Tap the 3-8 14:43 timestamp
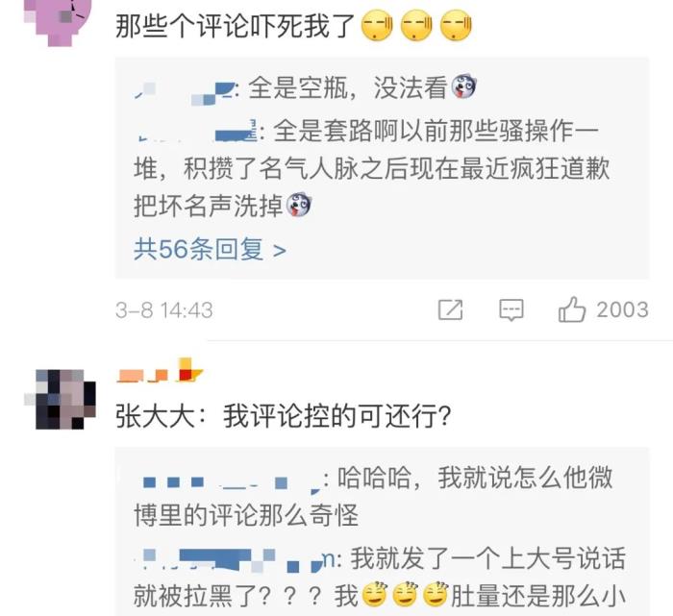The height and width of the screenshot is (616, 673). click(x=164, y=310)
